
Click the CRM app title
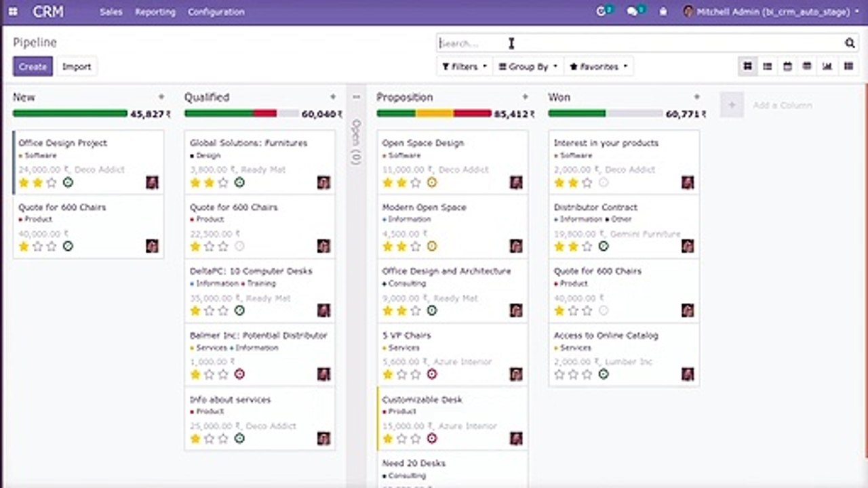coord(48,12)
